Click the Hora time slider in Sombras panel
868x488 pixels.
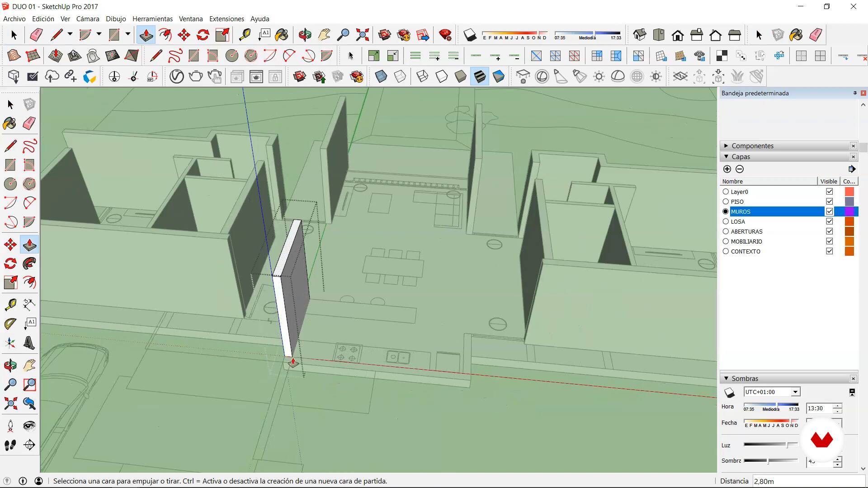tap(771, 407)
